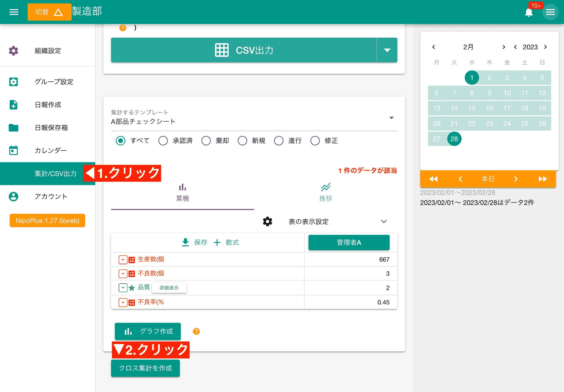Open the 集計/CSV出力 sidebar menu item
The height and width of the screenshot is (392, 564).
click(x=55, y=174)
